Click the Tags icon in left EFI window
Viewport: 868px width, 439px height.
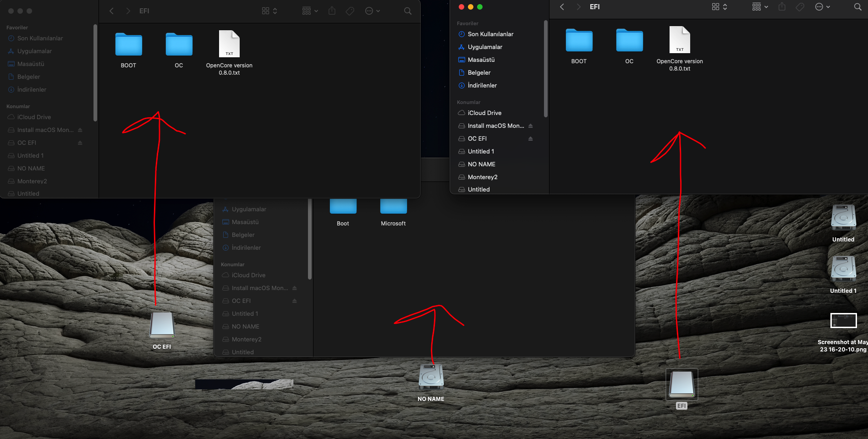tap(350, 11)
